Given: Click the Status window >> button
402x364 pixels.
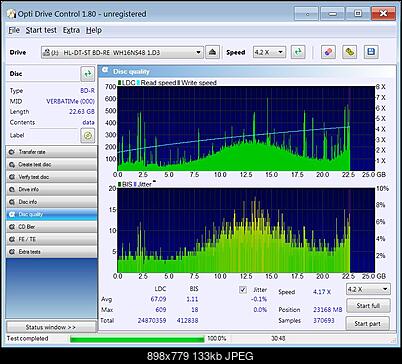Looking at the screenshot, I should point(51,327).
